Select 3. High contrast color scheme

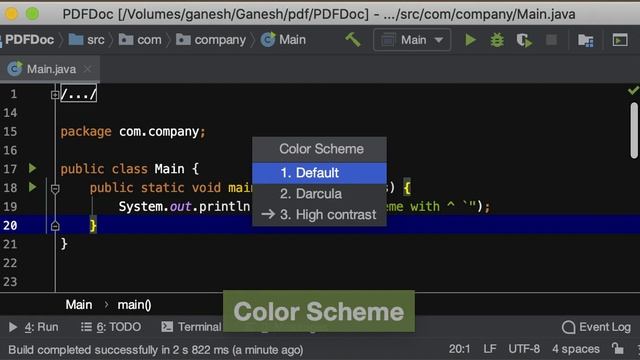(319, 215)
